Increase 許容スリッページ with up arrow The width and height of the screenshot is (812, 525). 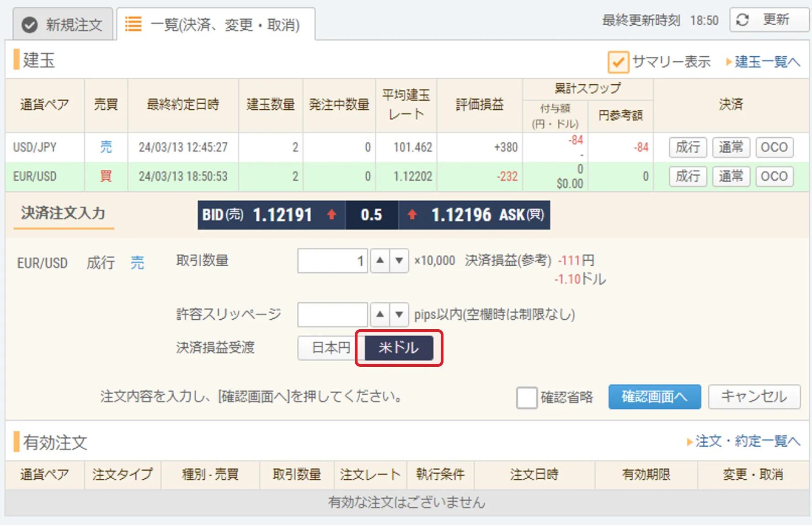coord(379,315)
